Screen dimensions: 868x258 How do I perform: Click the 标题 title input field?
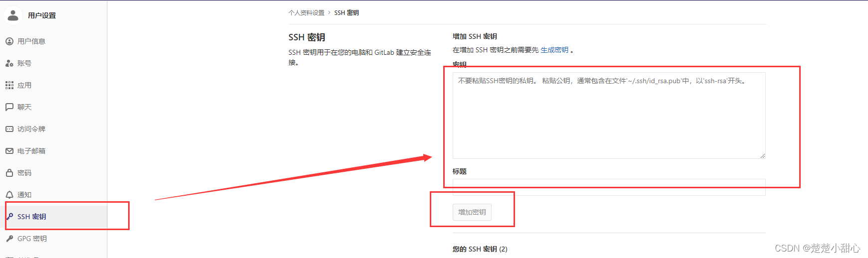click(x=609, y=187)
